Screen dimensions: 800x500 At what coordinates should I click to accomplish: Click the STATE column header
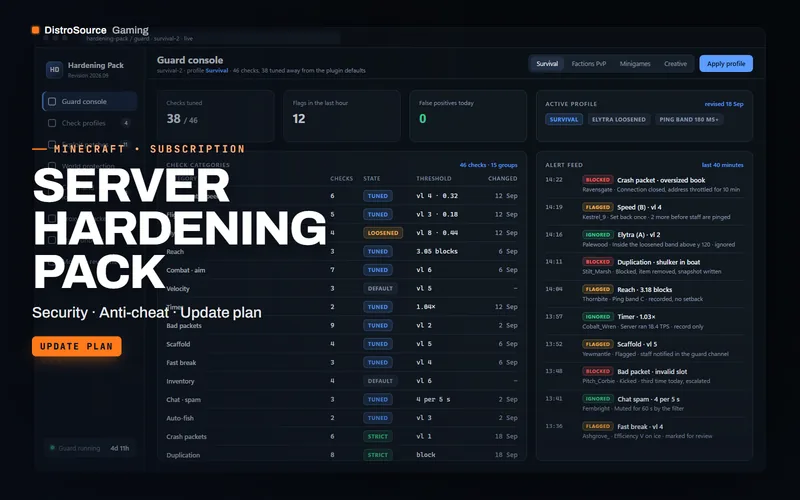coord(371,179)
